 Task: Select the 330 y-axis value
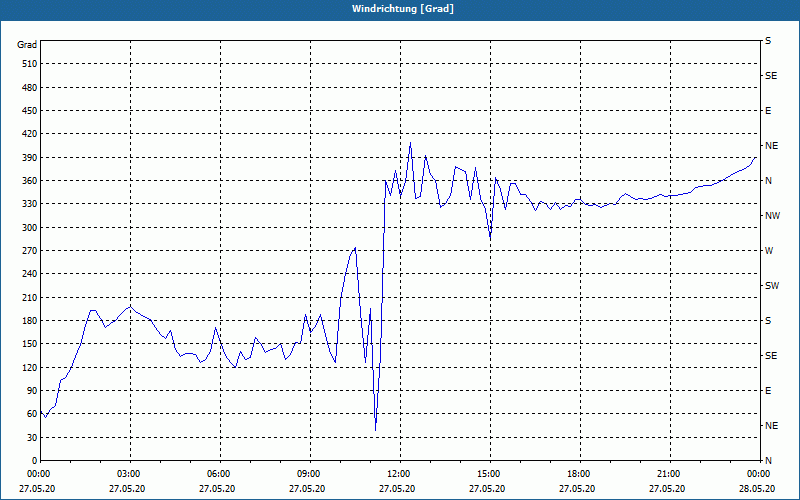[x=29, y=204]
